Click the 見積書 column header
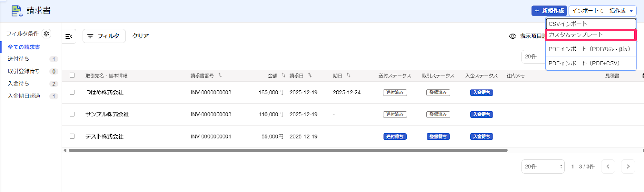This screenshot has height=192, width=644. coord(612,76)
